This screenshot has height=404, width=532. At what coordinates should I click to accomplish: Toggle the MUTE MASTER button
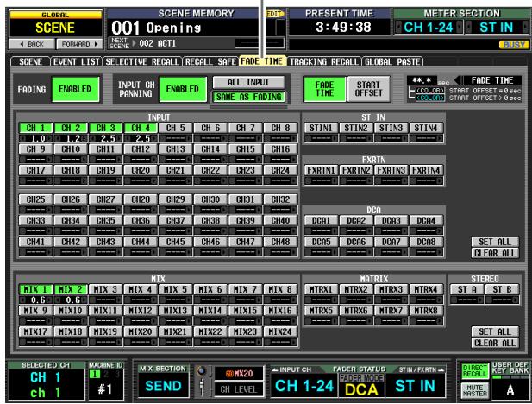pos(474,390)
